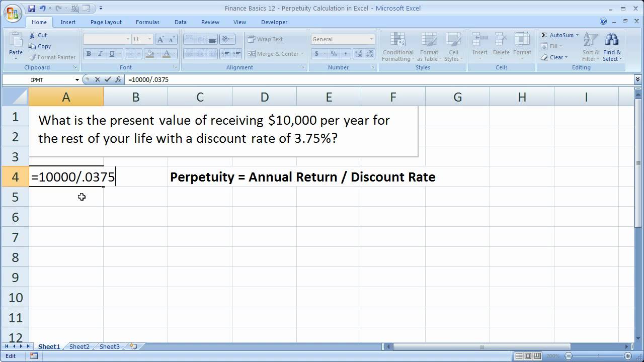The width and height of the screenshot is (644, 362).
Task: Open Cell Styles gallery
Action: pos(453,47)
